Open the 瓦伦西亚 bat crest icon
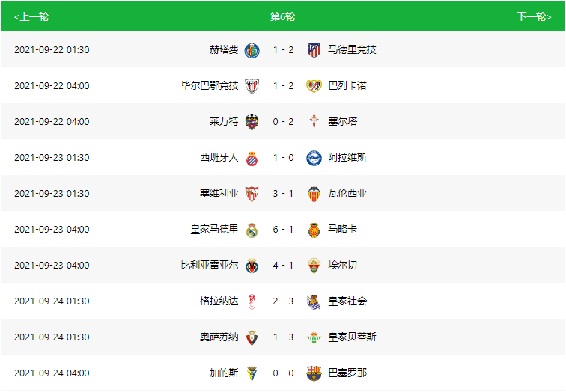 click(x=314, y=194)
